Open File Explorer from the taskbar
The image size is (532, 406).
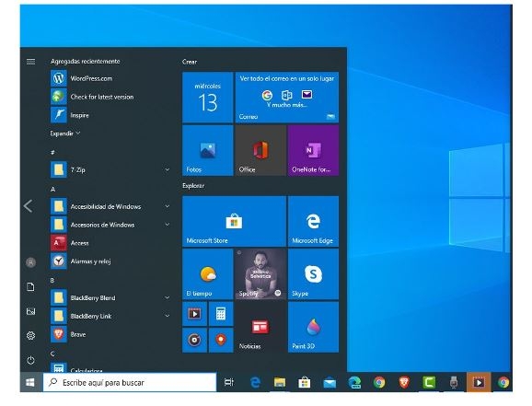click(x=280, y=383)
